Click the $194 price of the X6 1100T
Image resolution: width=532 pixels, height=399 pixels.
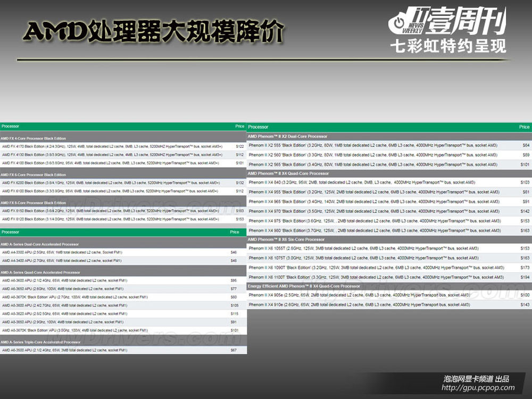tap(525, 277)
